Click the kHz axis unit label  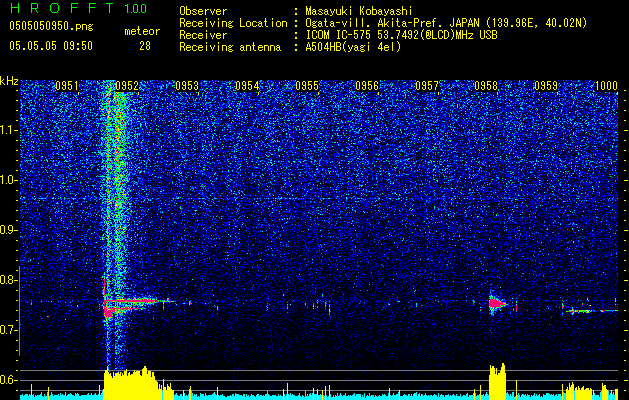coord(9,81)
